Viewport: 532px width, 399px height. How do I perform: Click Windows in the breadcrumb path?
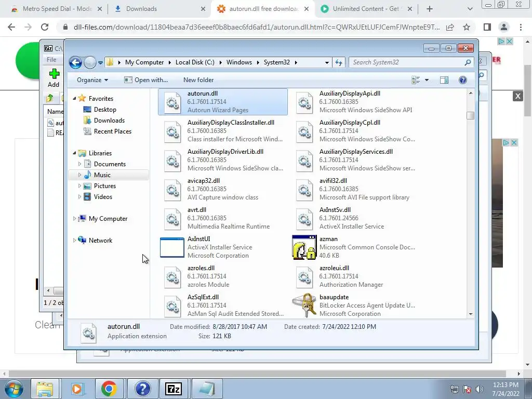(x=239, y=62)
